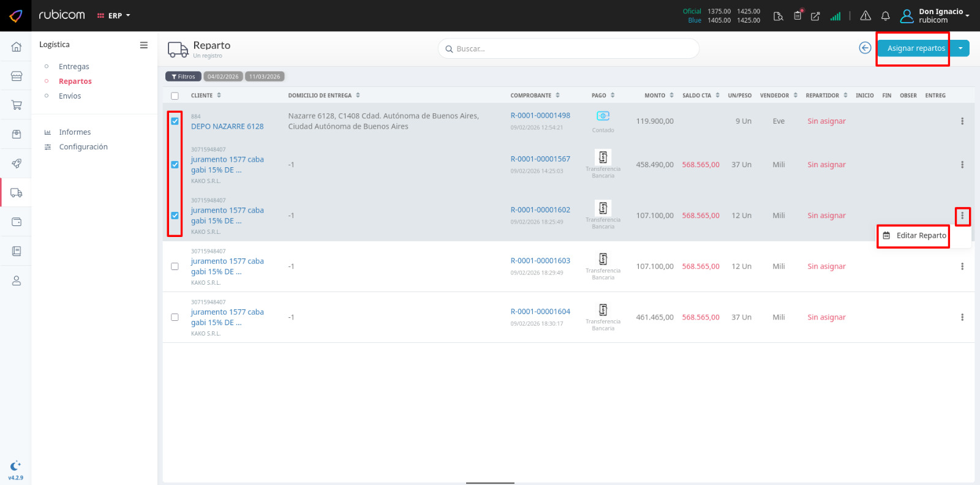Toggle dark mode with the moon icon
This screenshot has width=980, height=485.
[16, 466]
